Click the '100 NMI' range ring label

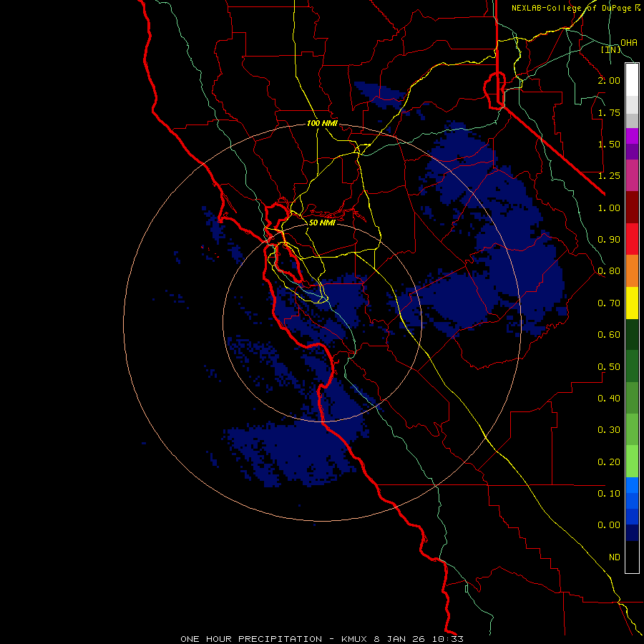(x=322, y=123)
